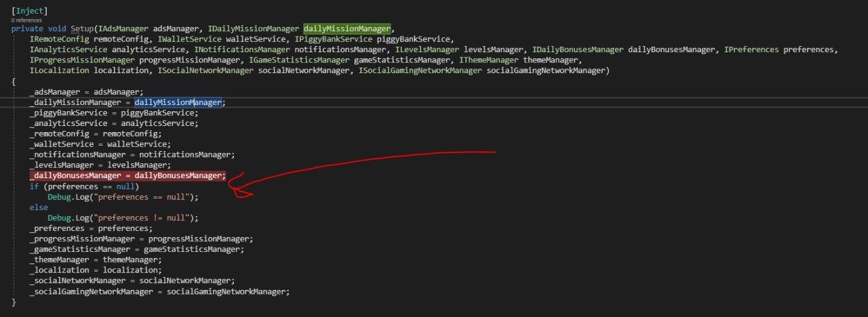Image resolution: width=868 pixels, height=317 pixels.
Task: Click the IPreferences parameter type
Action: tap(752, 50)
